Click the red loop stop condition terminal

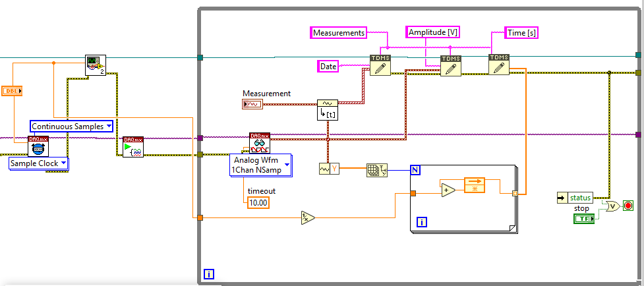[x=628, y=206]
